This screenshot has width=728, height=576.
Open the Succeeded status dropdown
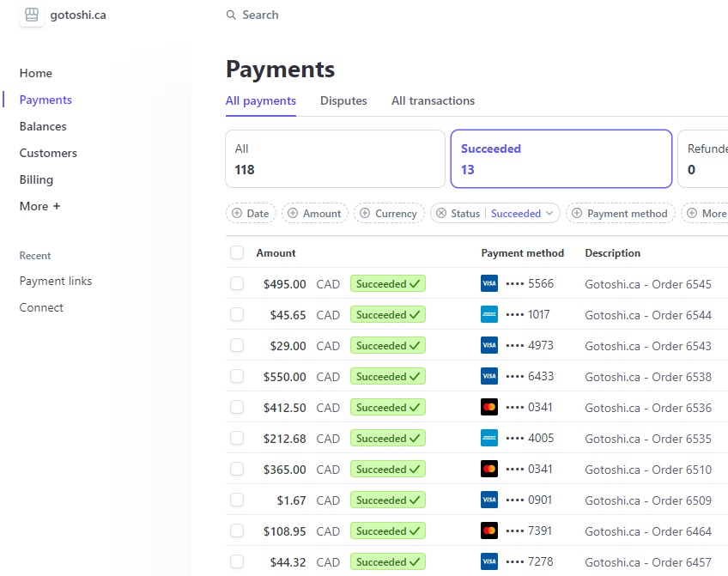pos(523,214)
